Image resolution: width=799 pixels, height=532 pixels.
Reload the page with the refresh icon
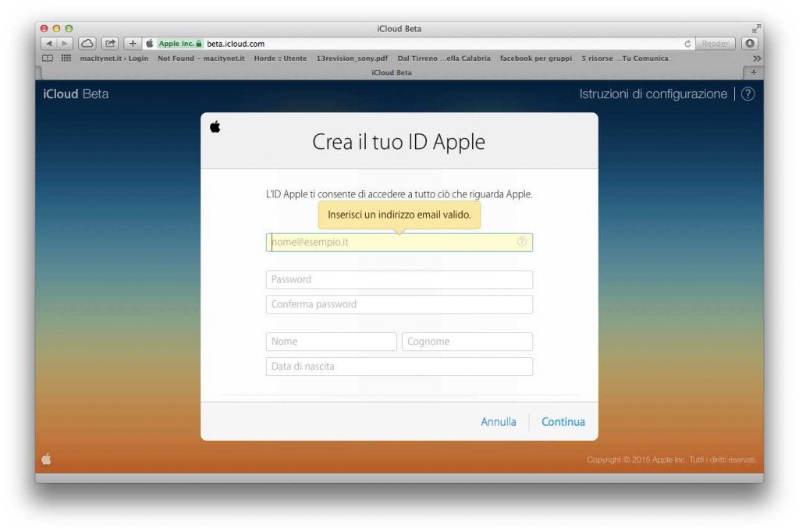coord(687,44)
